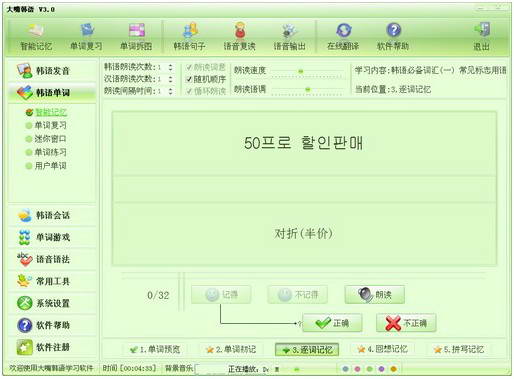This screenshot has width=514, height=379.
Task: Open 常用工具 sidebar section
Action: (x=52, y=281)
